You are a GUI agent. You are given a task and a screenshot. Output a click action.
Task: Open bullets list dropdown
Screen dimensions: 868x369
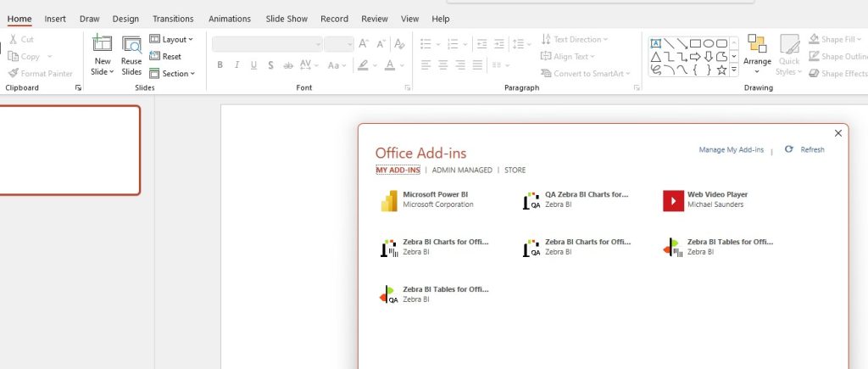coord(438,44)
